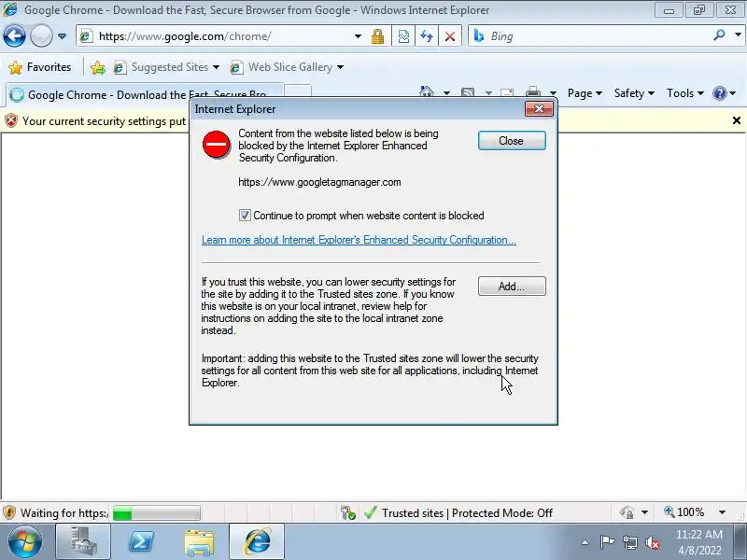Click Internet Explorer taskbar icon

(x=258, y=542)
